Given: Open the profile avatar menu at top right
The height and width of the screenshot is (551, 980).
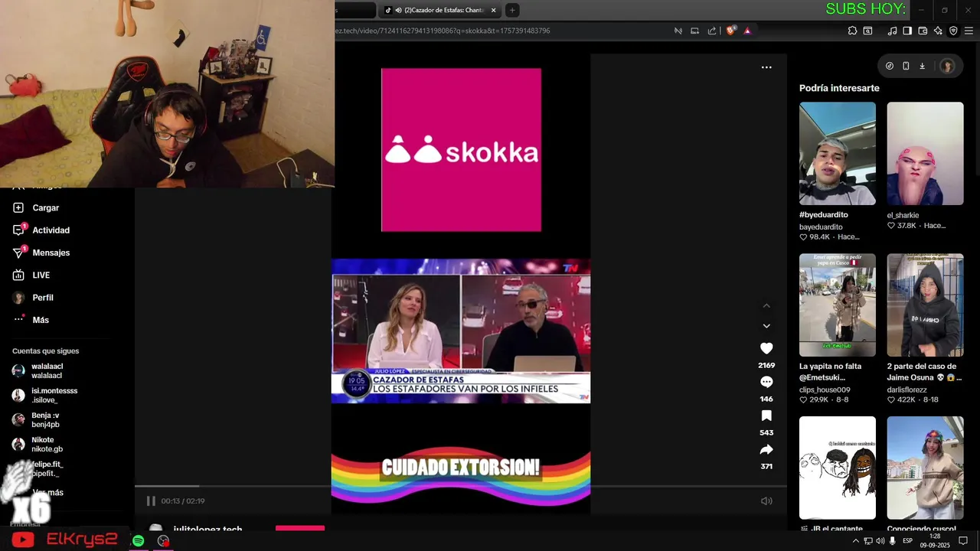Looking at the screenshot, I should click(x=947, y=66).
